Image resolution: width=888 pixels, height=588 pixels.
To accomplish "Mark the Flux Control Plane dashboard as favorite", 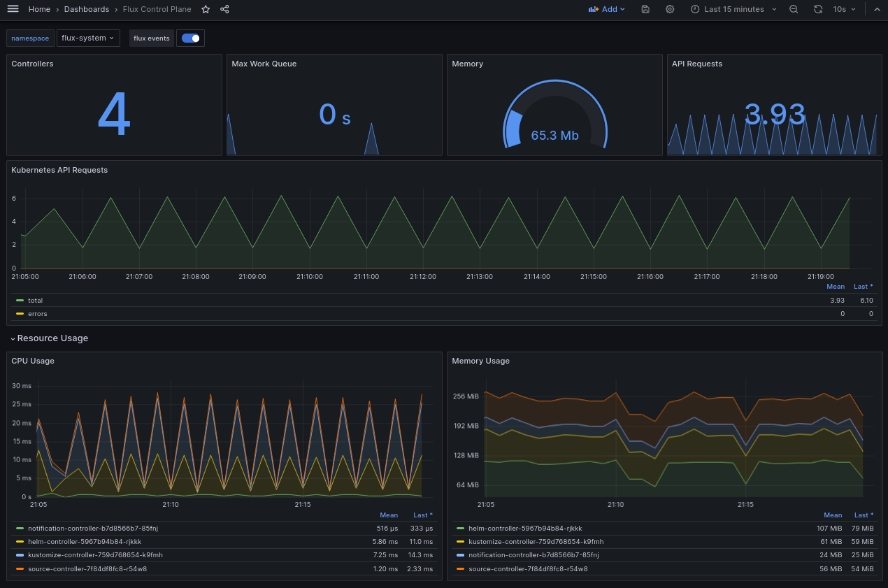I will click(205, 9).
